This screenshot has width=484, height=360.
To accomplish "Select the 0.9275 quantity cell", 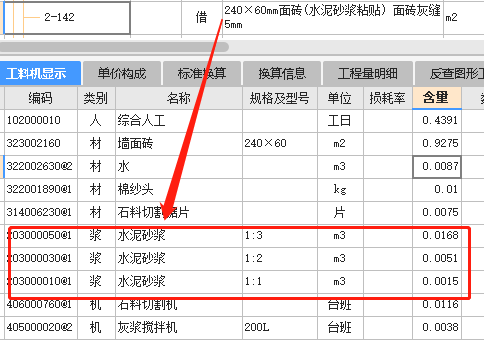I will pyautogui.click(x=437, y=144).
